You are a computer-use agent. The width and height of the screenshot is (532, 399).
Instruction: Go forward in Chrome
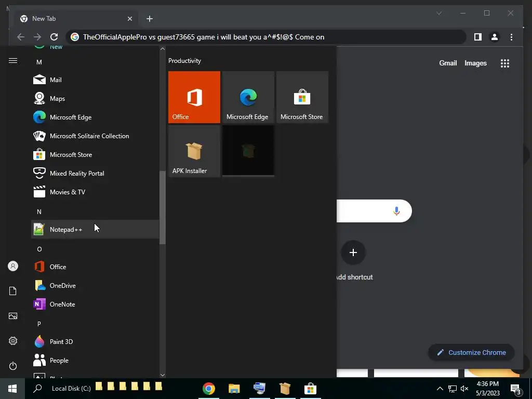(37, 37)
